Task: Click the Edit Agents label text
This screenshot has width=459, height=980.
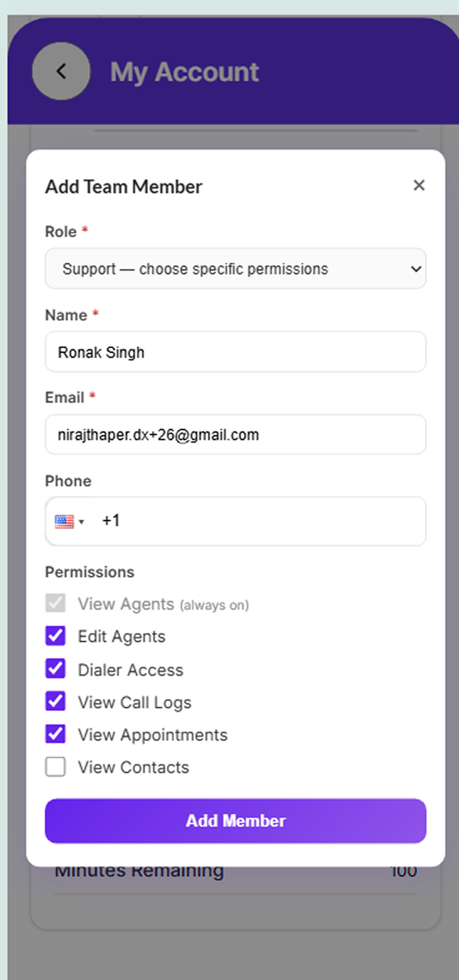Action: 122,637
